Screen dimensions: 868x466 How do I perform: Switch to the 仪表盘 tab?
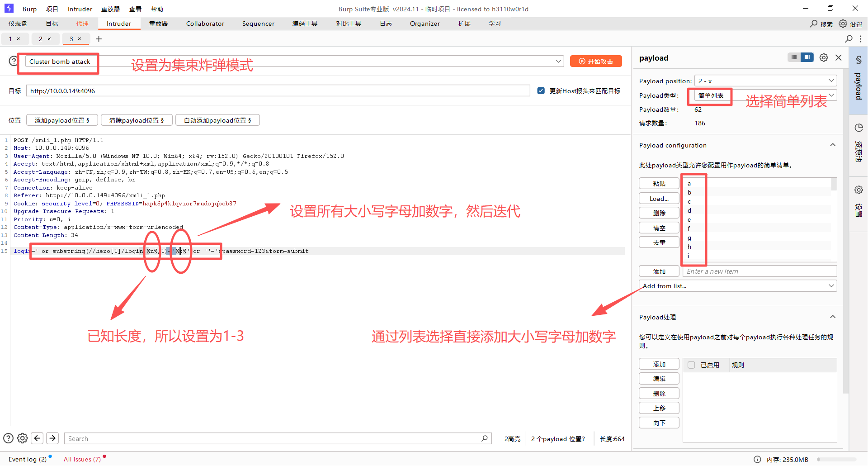[x=18, y=24]
